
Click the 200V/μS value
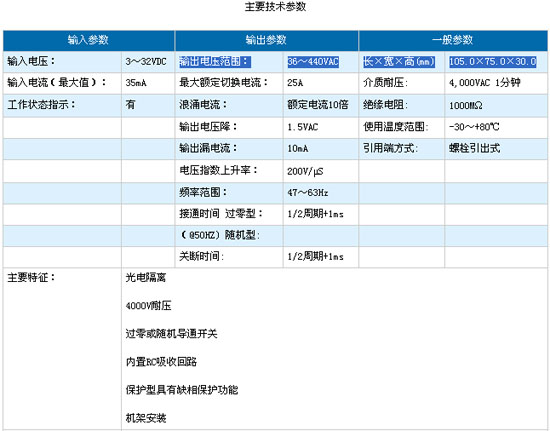click(305, 171)
